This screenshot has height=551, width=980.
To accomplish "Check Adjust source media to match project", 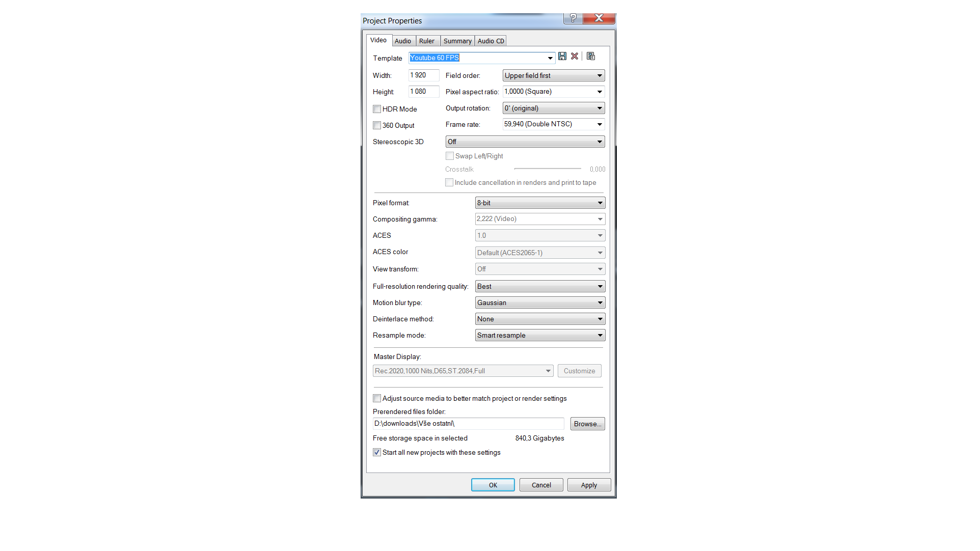I will tap(377, 398).
